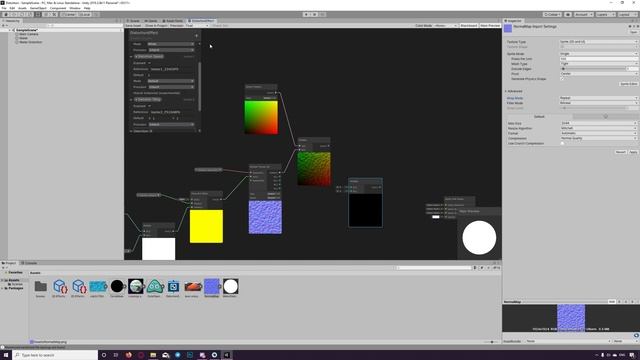Screen dimensions: 640x360
Task: Click the green-red gradient node preview
Action: tap(261, 117)
